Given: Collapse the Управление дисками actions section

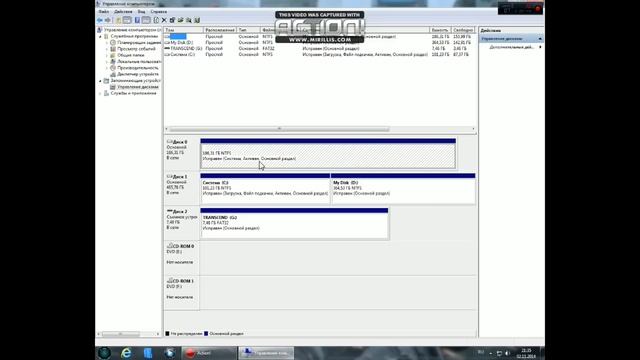Looking at the screenshot, I should [x=540, y=39].
